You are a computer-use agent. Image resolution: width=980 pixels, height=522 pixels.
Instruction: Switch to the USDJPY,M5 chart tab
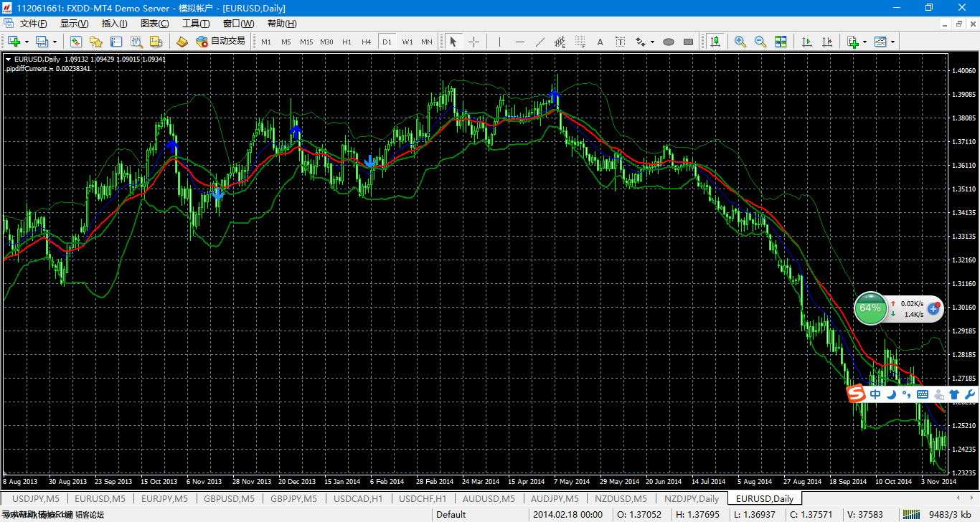[35, 498]
